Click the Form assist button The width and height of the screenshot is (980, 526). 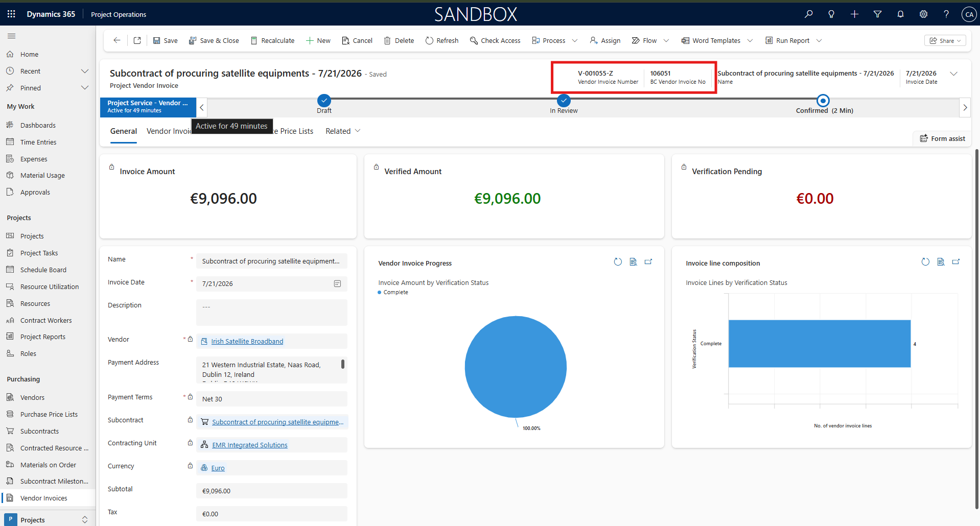[942, 138]
